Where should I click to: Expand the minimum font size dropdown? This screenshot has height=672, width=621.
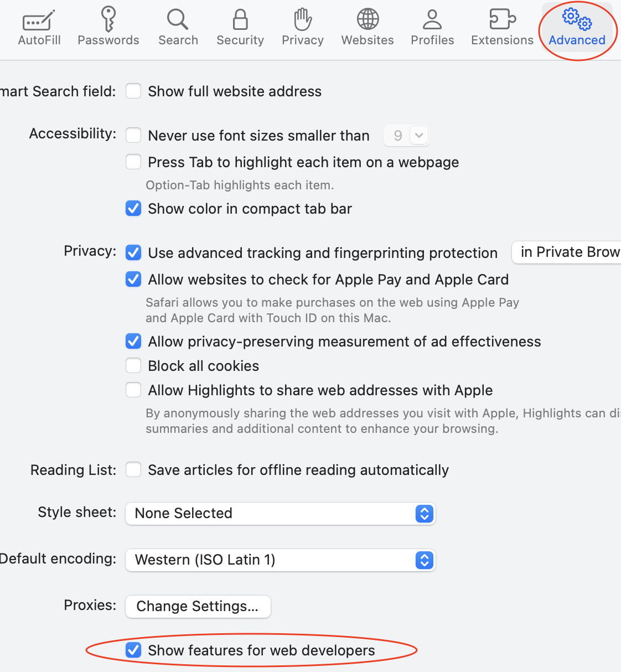point(407,135)
